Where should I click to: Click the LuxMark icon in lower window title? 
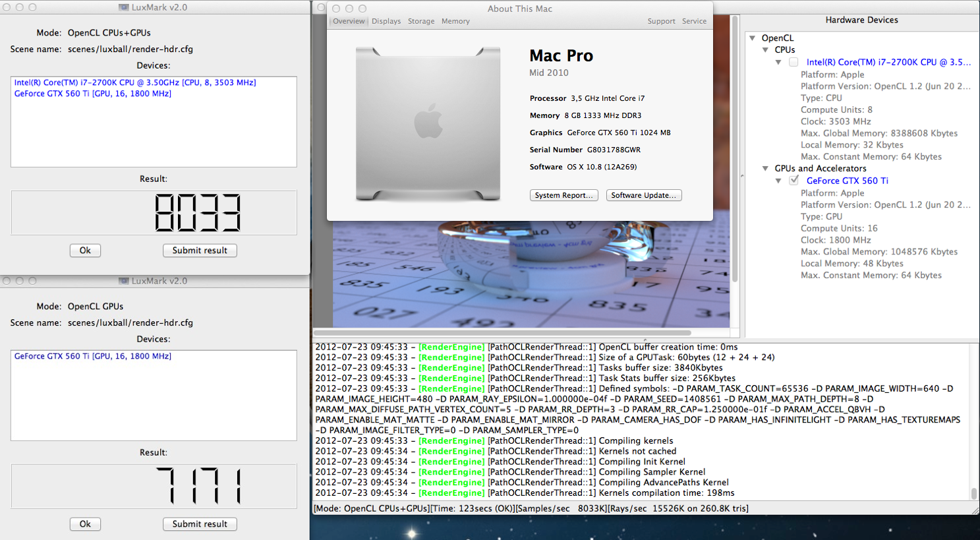(x=123, y=281)
